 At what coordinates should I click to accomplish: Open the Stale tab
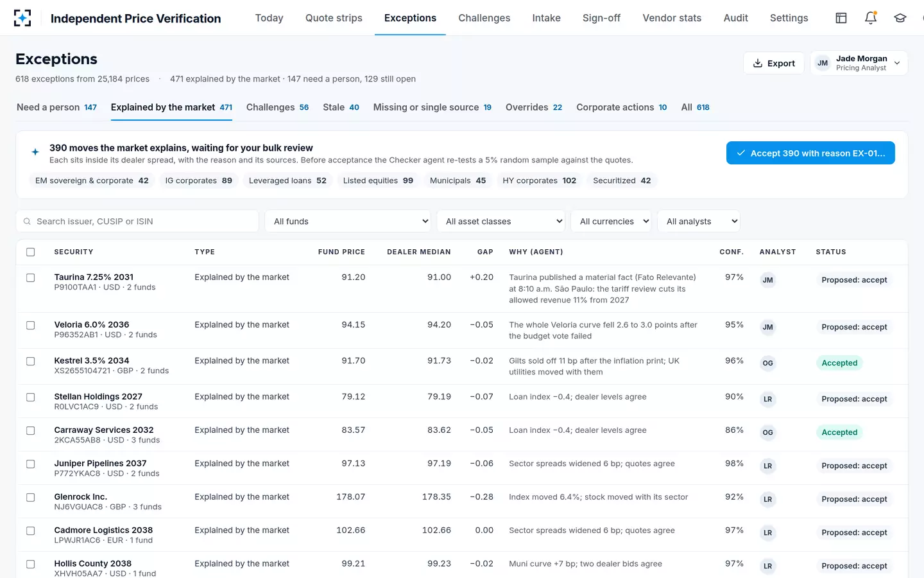coord(341,107)
